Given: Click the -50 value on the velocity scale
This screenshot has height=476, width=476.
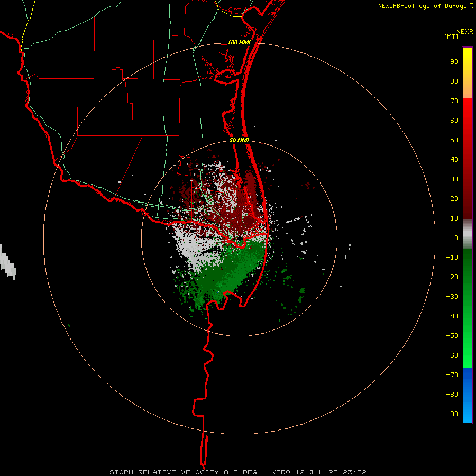Looking at the screenshot, I should point(452,336).
